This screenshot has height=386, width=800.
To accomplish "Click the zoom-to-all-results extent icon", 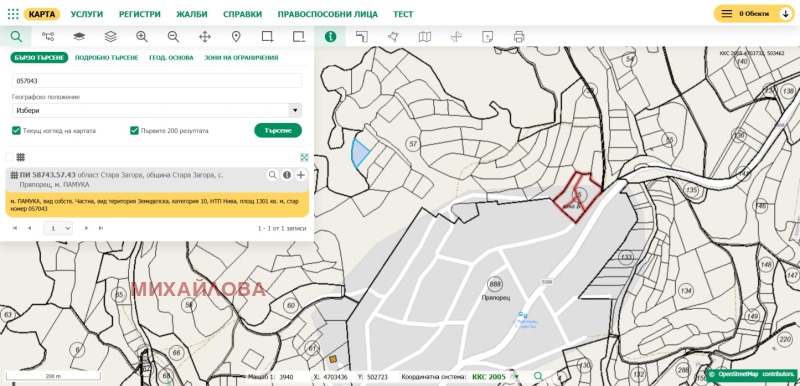I will (304, 158).
